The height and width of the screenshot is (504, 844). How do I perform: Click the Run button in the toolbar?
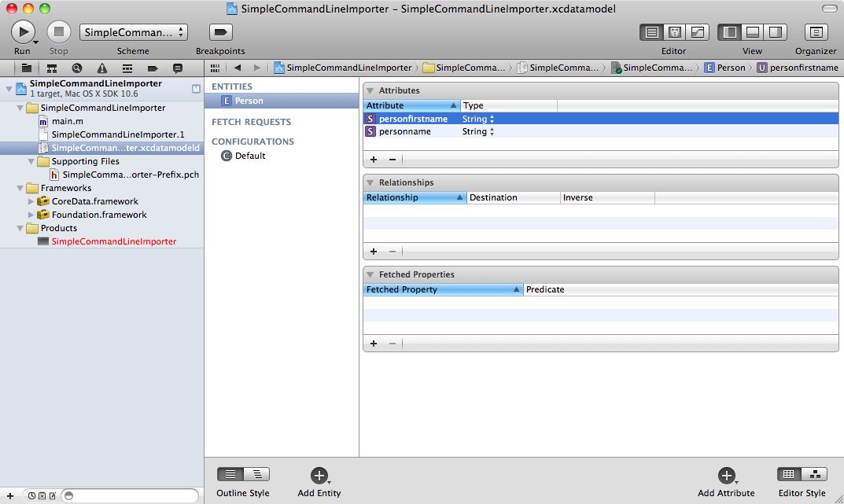[x=23, y=32]
